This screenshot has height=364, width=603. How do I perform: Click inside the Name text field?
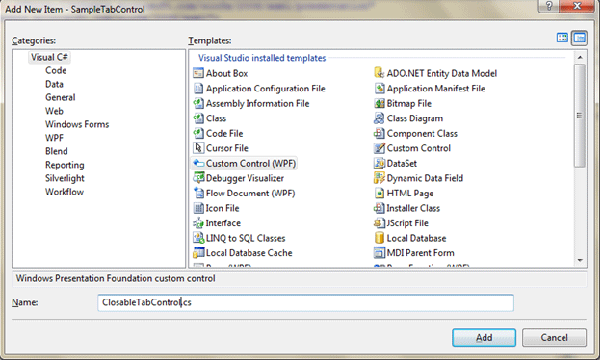point(305,303)
